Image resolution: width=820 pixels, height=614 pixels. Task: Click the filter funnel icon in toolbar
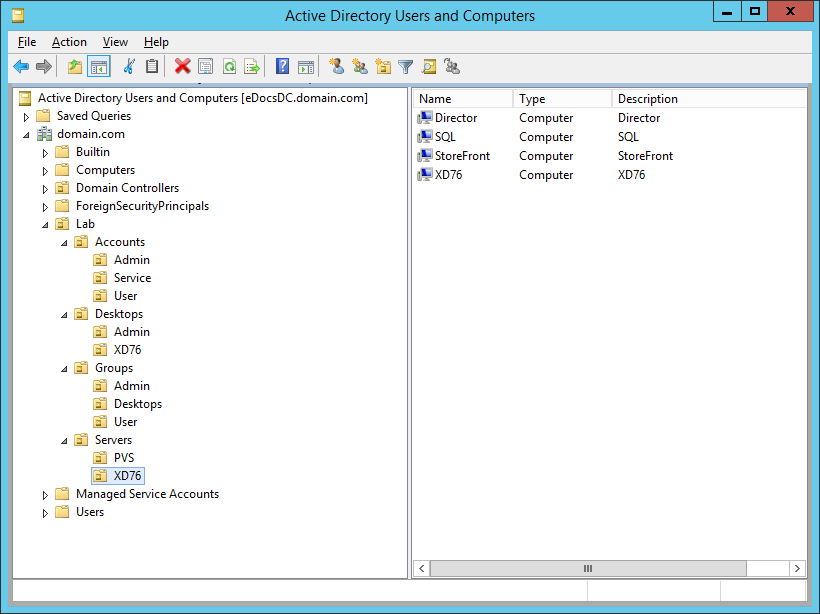[405, 67]
